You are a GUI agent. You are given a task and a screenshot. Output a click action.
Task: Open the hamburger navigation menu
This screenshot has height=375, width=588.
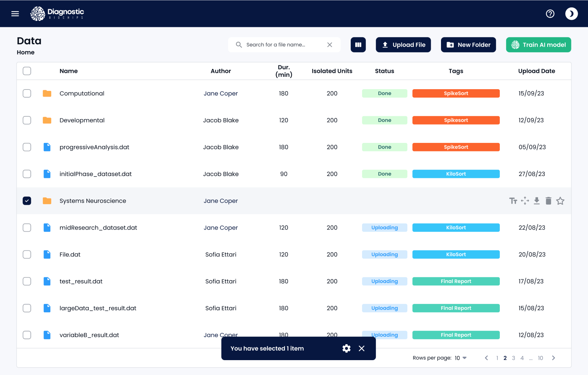coord(15,14)
